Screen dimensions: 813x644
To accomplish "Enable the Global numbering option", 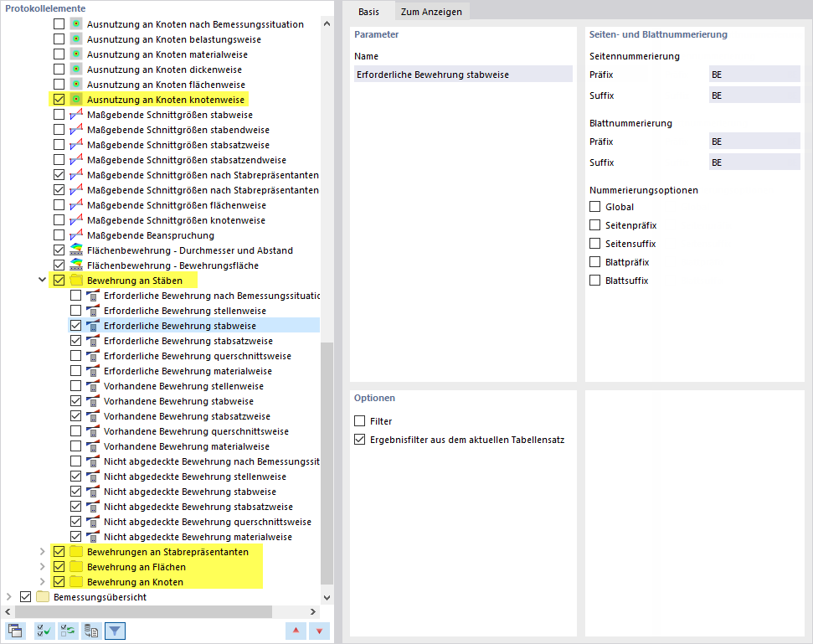I will click(594, 206).
